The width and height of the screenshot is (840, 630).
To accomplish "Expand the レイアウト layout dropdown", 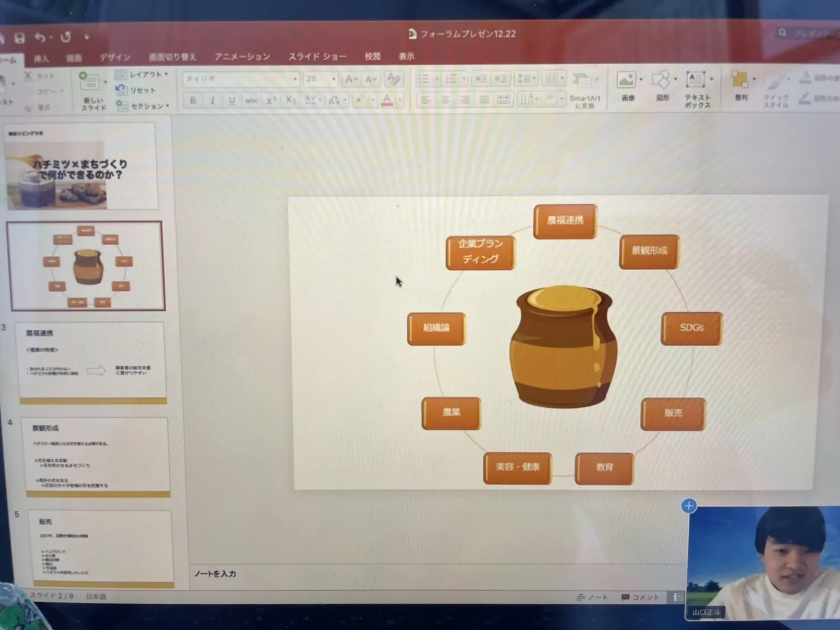I will click(x=145, y=74).
